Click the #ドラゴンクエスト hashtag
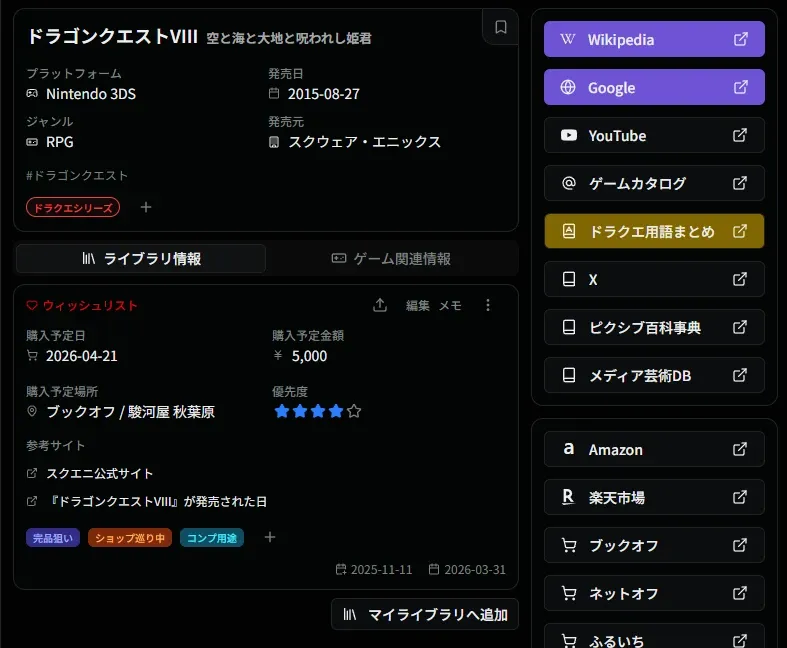This screenshot has width=787, height=648. click(x=77, y=176)
